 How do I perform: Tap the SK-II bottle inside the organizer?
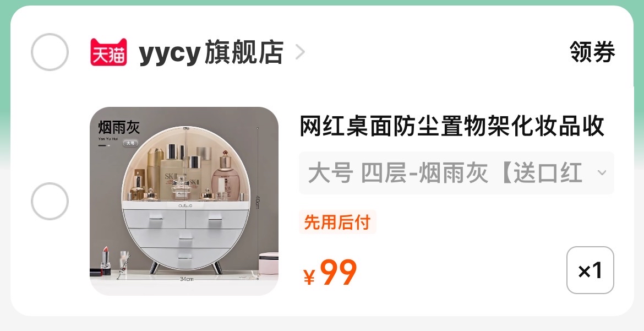click(171, 173)
